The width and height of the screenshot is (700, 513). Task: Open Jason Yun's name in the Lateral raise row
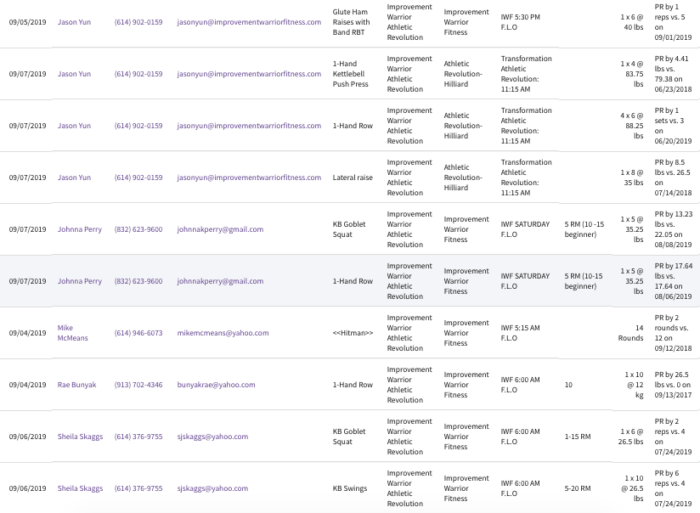(x=74, y=177)
